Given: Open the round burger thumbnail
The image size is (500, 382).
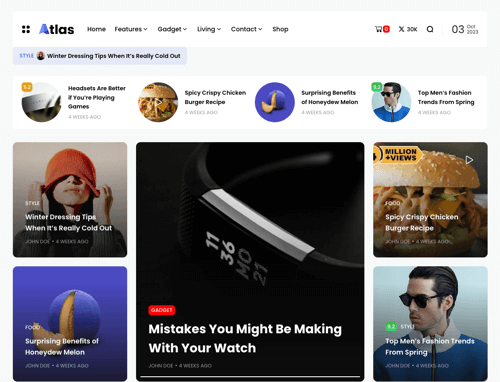Looking at the screenshot, I should [x=158, y=102].
